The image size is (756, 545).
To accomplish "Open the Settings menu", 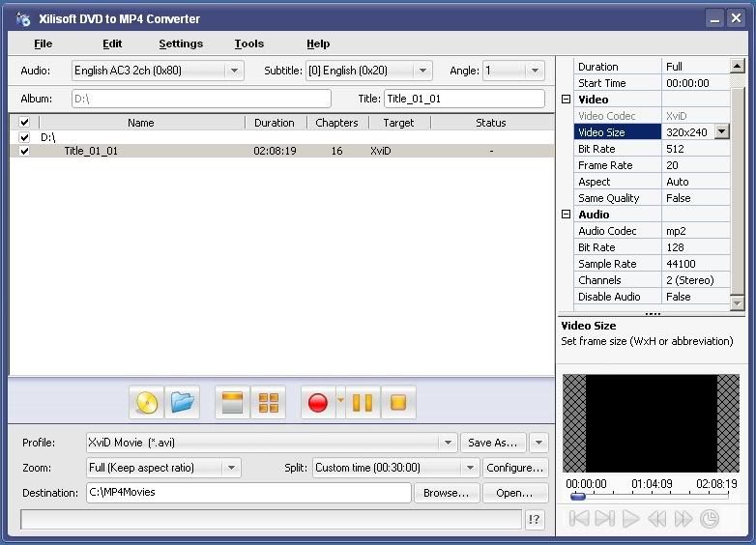I will [181, 43].
